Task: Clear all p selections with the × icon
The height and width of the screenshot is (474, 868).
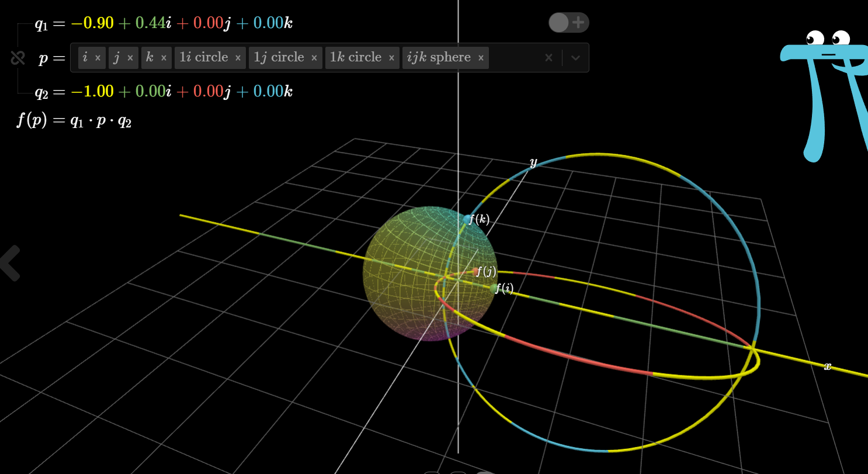Action: click(548, 57)
